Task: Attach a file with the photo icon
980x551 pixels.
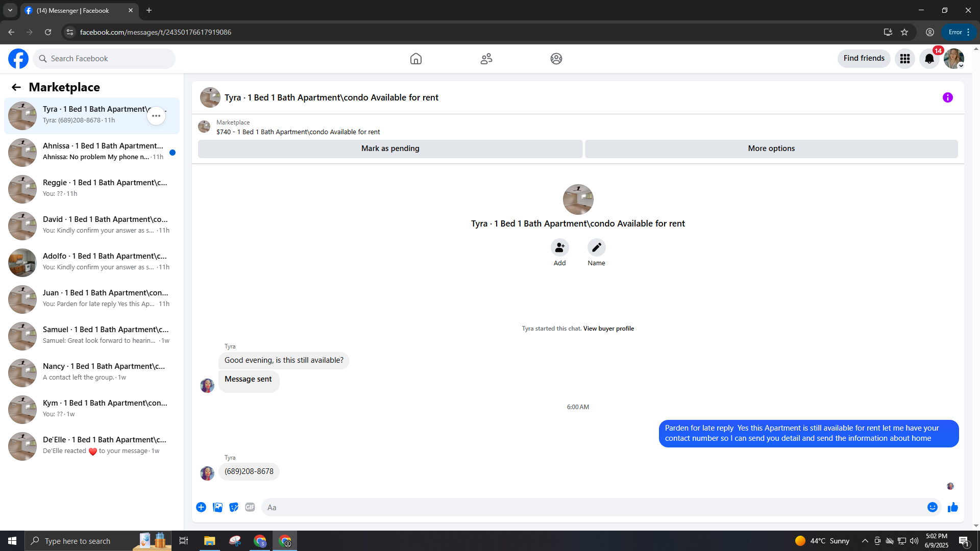Action: point(217,507)
